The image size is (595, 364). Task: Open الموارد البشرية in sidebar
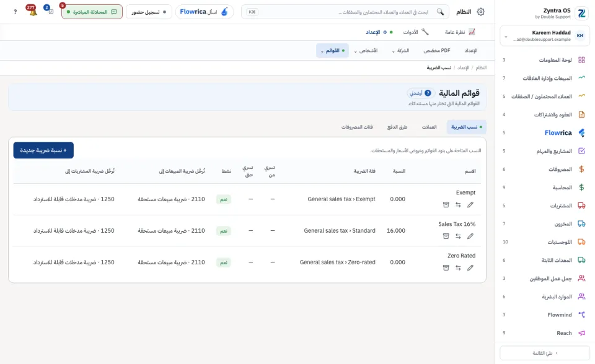[545, 297]
